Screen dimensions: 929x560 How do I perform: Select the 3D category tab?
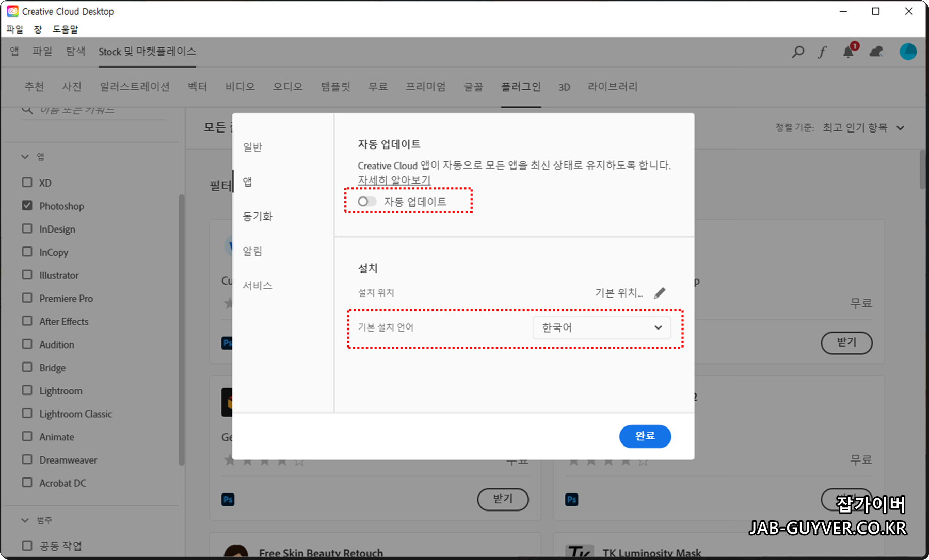(x=564, y=87)
